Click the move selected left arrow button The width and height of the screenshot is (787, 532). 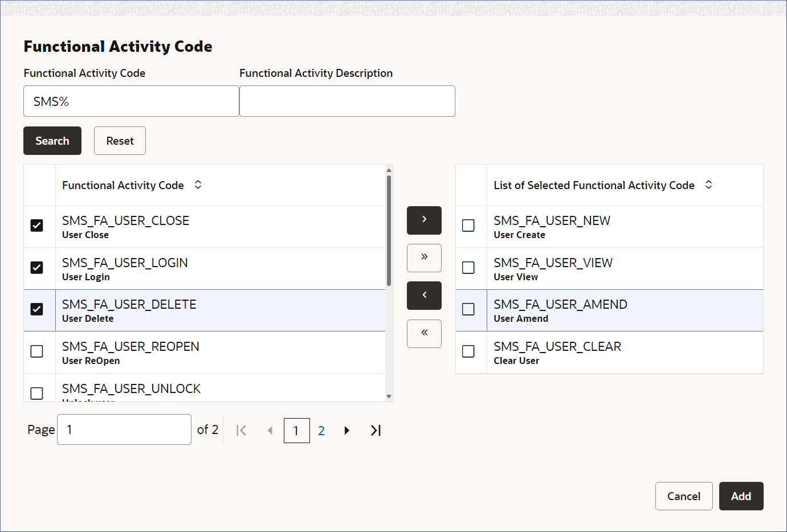424,296
